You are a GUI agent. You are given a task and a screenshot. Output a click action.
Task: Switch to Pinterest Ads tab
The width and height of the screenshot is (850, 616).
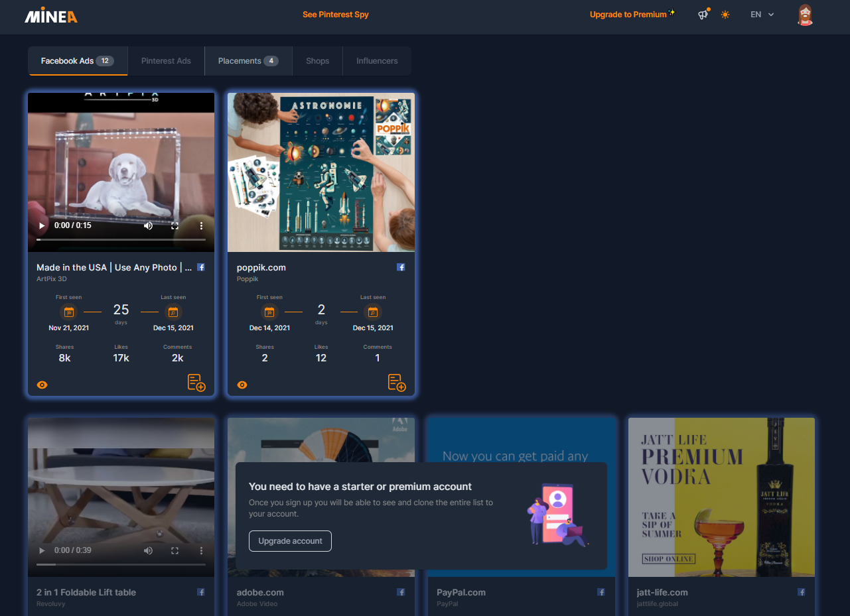(x=166, y=61)
